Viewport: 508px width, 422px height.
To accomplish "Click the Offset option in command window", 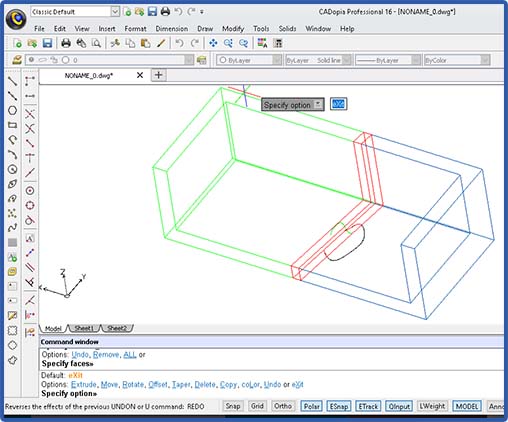I will point(158,384).
